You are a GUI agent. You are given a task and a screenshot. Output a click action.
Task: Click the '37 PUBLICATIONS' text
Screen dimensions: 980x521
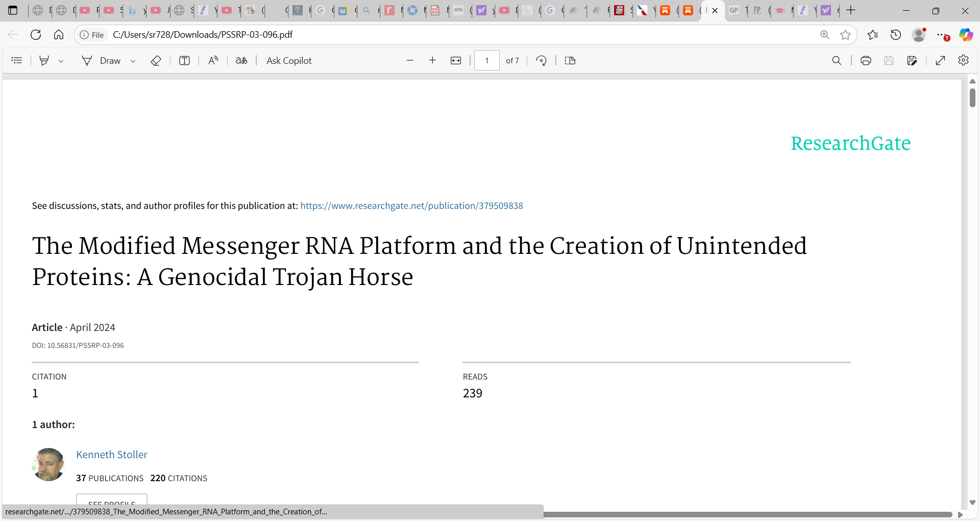coord(110,478)
